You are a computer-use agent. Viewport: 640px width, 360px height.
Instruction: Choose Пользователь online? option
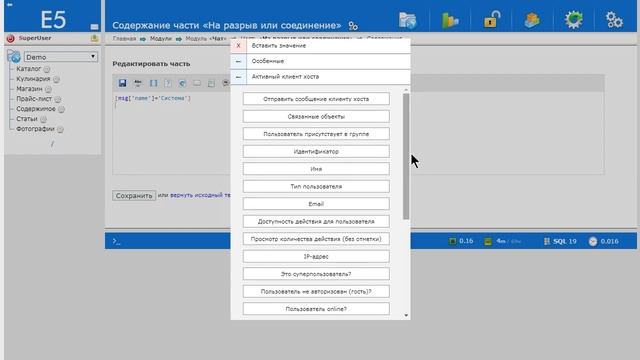(x=316, y=309)
